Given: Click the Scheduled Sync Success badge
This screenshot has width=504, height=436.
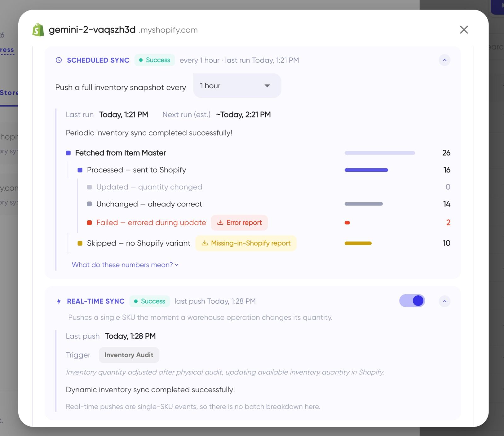Looking at the screenshot, I should tap(155, 60).
